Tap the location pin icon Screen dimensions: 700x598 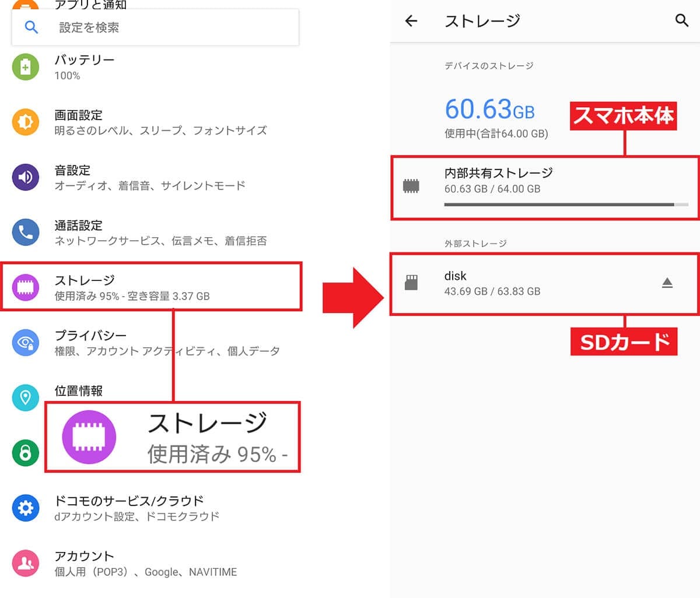(x=26, y=398)
